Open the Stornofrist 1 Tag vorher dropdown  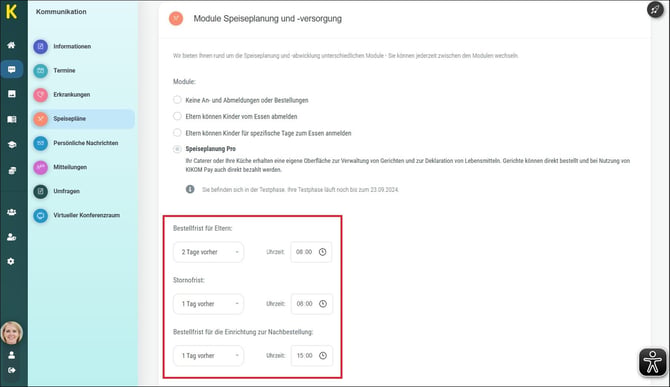pyautogui.click(x=209, y=304)
